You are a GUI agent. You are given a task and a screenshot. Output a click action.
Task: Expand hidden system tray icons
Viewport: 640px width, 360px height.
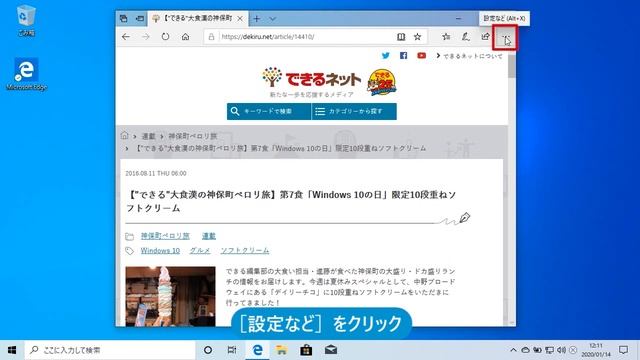tap(513, 350)
